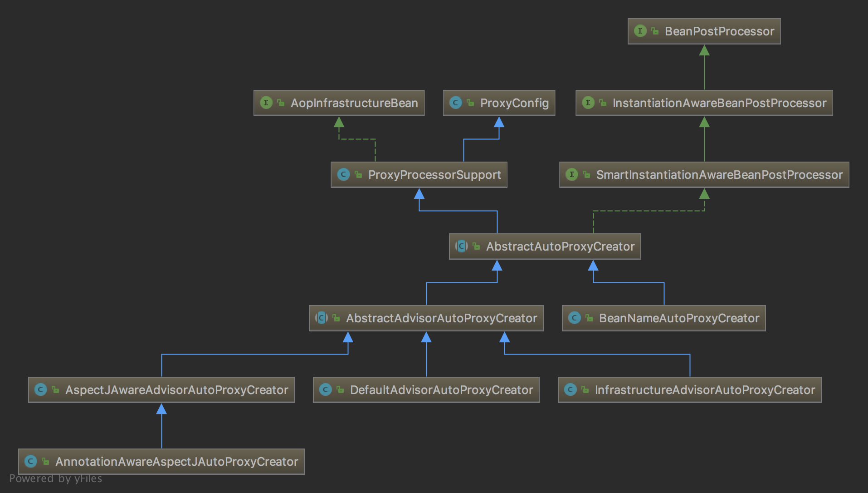Click the interface icon on SmartInstantiationAwareBeanPostProcessor
Screen dimensions: 868x493
572,174
